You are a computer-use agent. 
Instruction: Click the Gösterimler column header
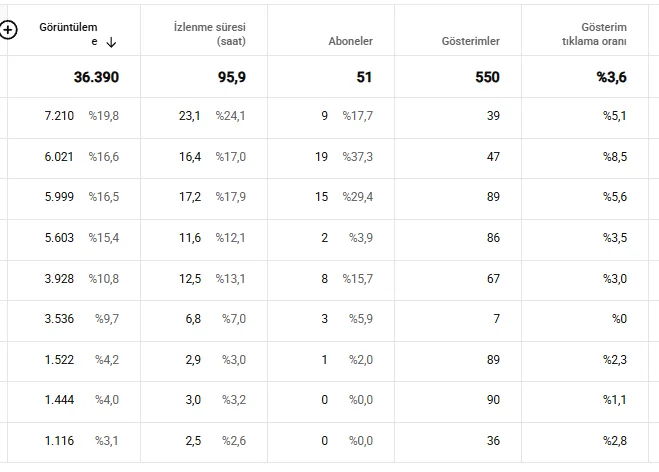[471, 41]
